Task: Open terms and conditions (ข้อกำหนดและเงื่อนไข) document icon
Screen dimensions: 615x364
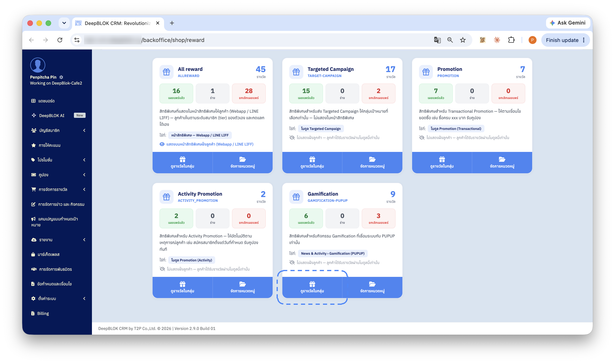Action: (33, 284)
